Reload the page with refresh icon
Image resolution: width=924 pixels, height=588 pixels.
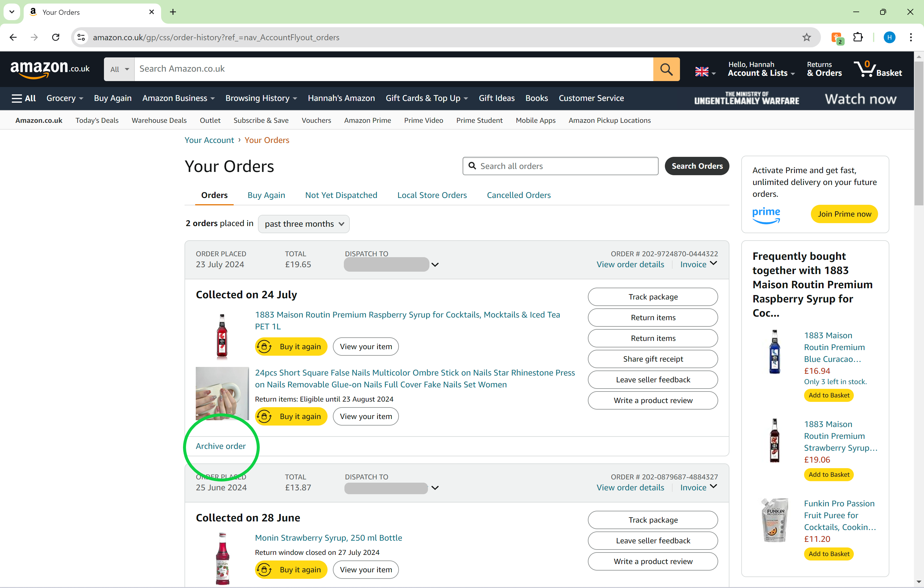(x=56, y=37)
